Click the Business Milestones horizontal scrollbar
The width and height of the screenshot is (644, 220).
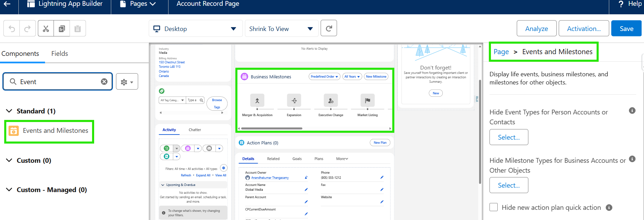272,128
